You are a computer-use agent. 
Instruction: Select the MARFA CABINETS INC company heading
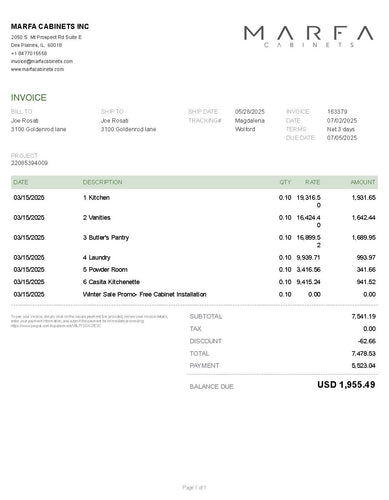click(50, 27)
